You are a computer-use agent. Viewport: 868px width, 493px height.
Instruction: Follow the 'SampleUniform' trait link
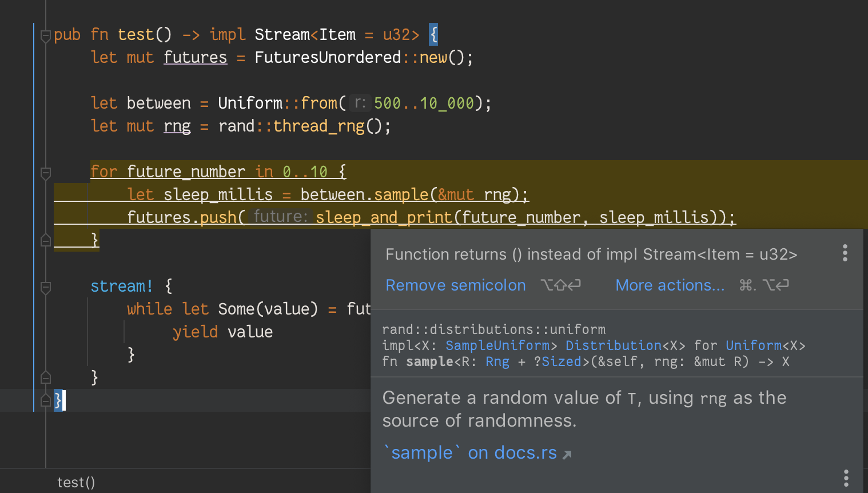497,345
